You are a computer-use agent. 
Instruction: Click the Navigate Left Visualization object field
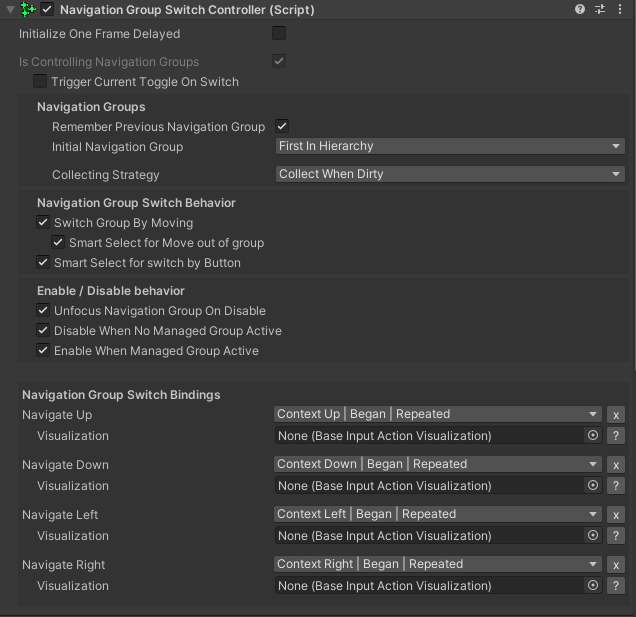[x=428, y=536]
